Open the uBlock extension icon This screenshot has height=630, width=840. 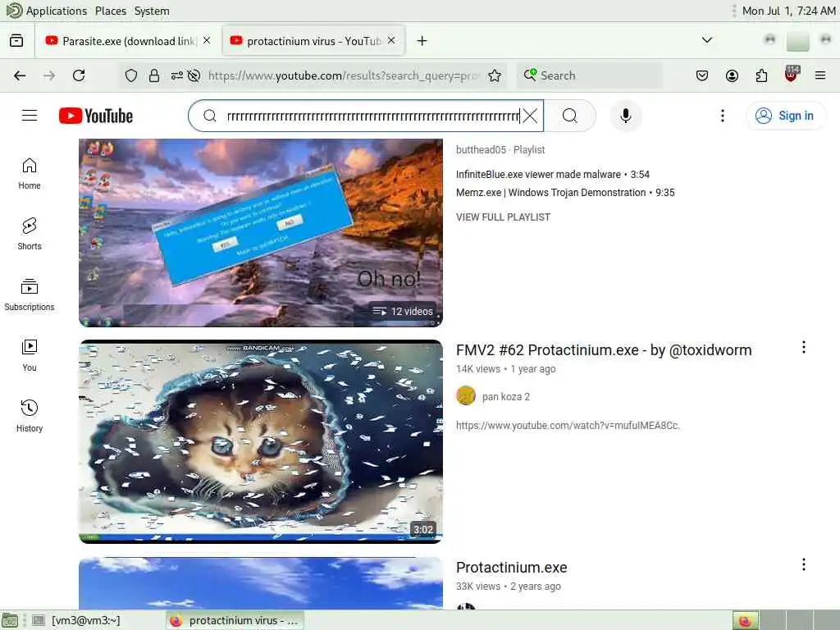[792, 74]
